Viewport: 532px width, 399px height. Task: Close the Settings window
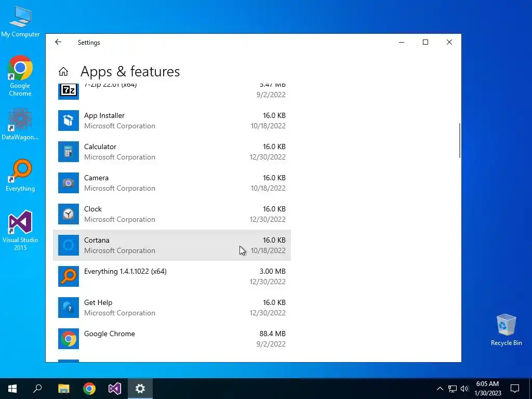[449, 42]
